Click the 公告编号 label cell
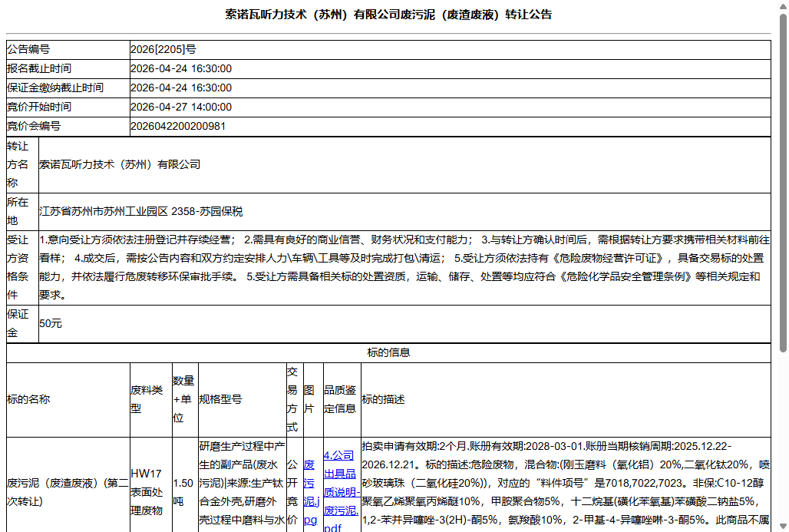 tap(68, 49)
